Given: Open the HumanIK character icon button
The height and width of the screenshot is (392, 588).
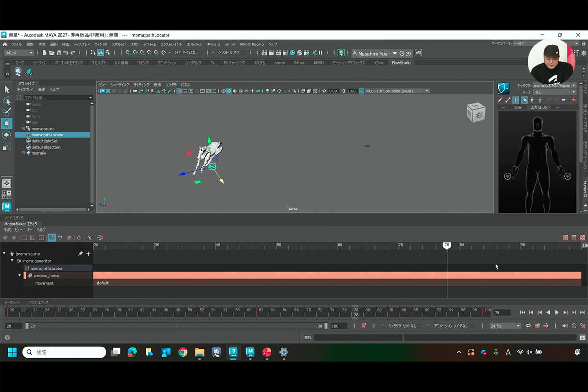Looking at the screenshot, I should [x=503, y=89].
